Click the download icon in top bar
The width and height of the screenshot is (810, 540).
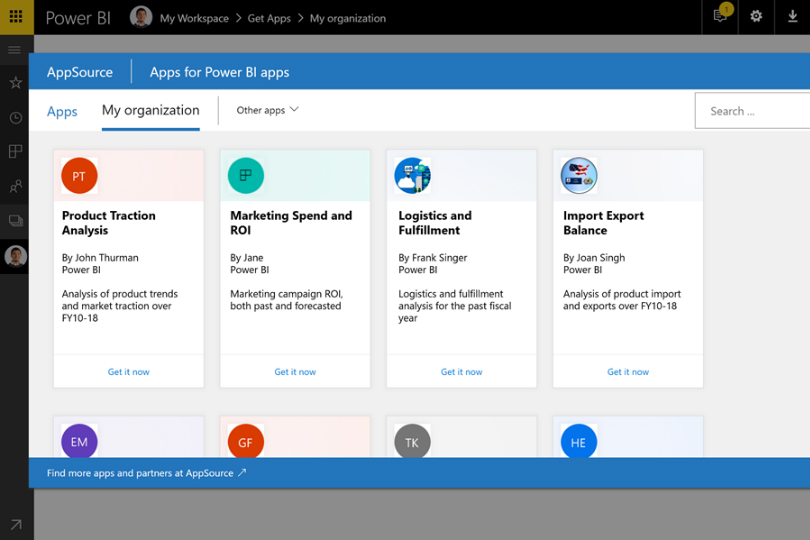pyautogui.click(x=792, y=17)
